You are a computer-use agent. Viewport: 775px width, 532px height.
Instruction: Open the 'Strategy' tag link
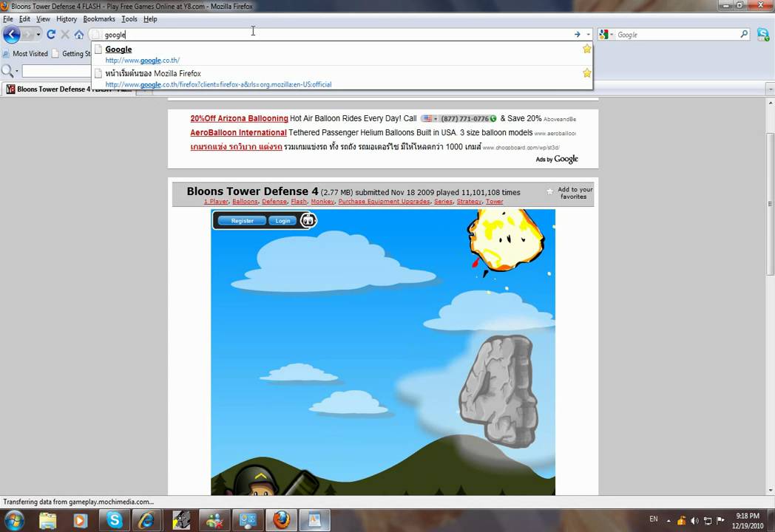(x=469, y=202)
